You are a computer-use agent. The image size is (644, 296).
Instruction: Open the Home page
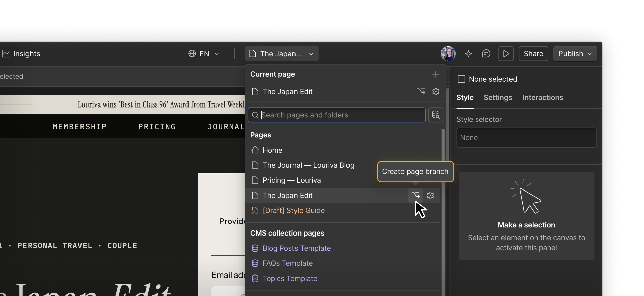(x=343, y=150)
